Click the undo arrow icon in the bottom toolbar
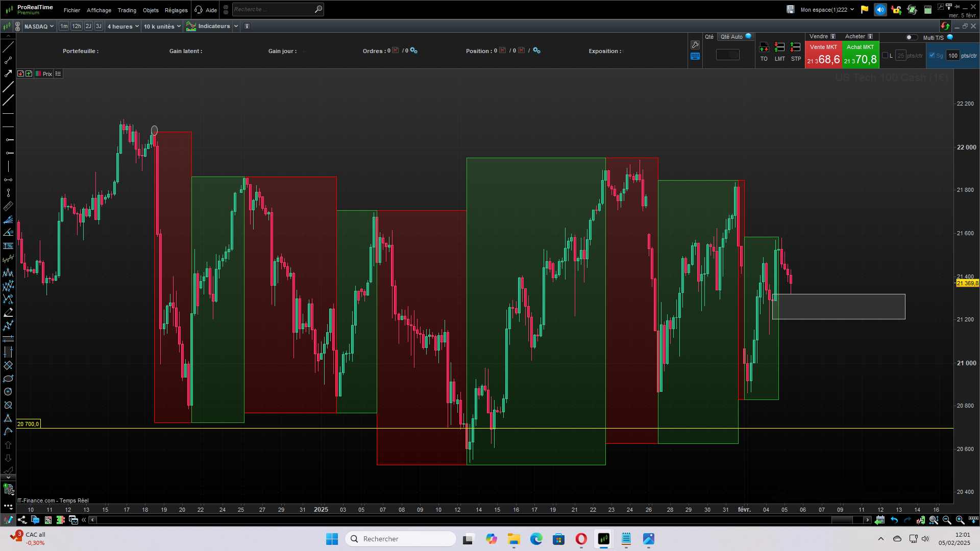This screenshot has width=980, height=551. [894, 520]
